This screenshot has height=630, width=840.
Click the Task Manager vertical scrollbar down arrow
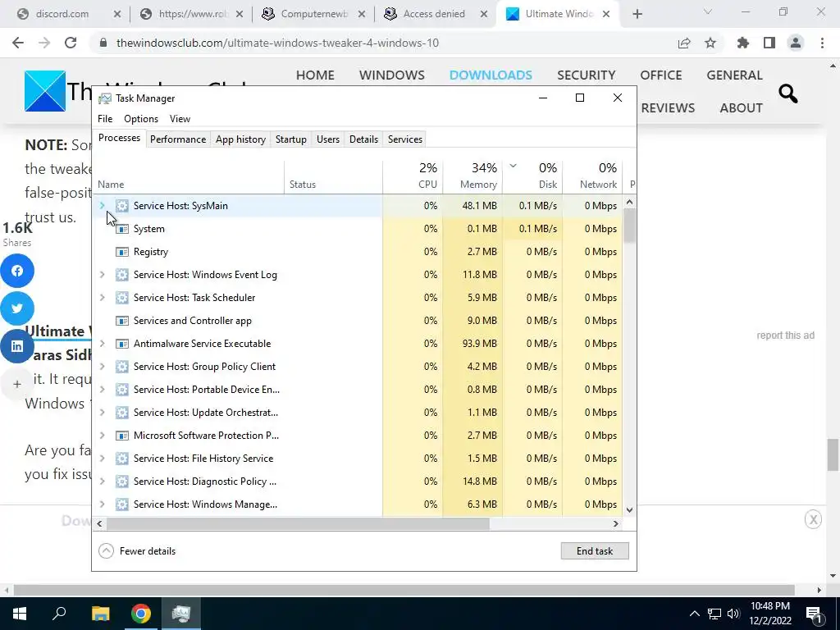(x=629, y=510)
